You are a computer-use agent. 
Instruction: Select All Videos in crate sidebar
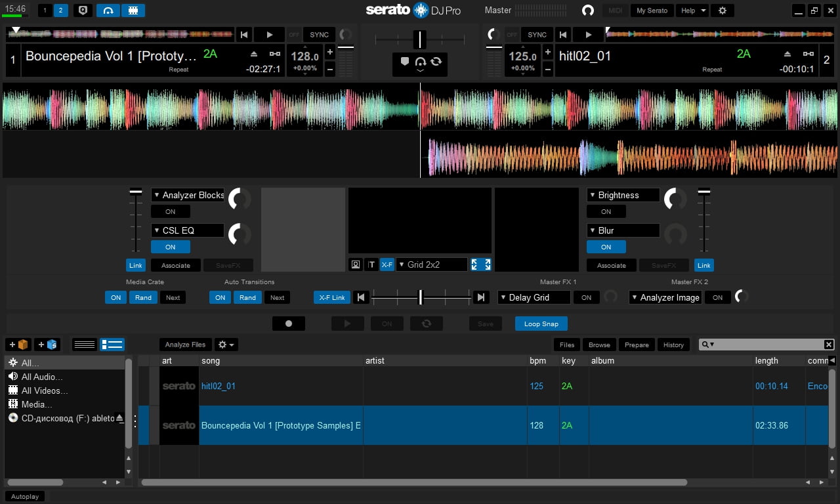tap(64, 390)
